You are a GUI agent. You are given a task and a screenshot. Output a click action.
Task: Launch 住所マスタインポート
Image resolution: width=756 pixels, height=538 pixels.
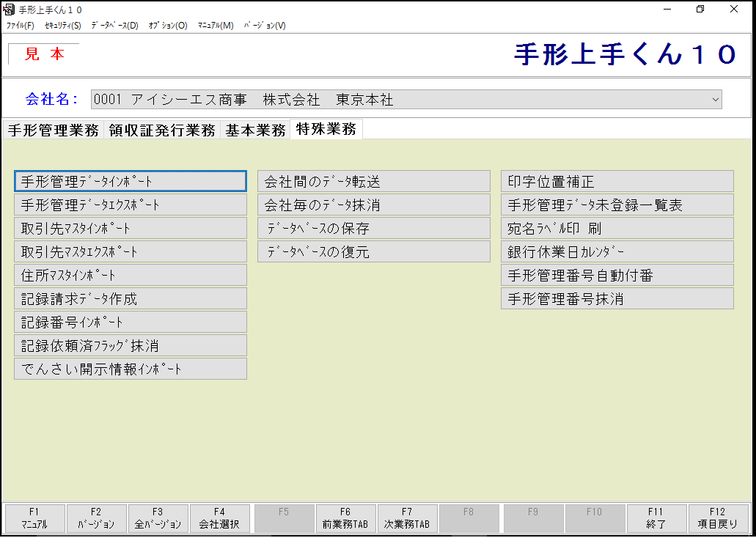[131, 276]
